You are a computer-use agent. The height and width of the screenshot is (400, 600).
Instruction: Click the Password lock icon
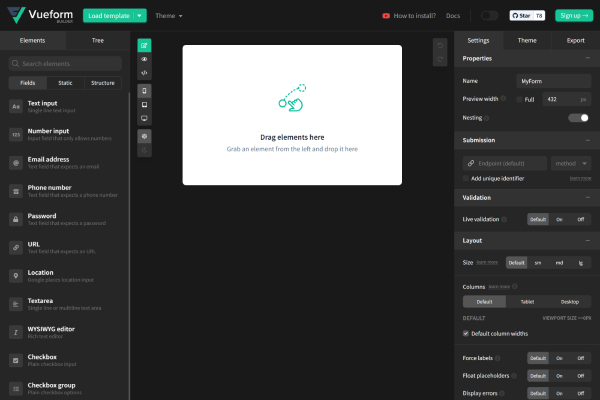(x=16, y=219)
